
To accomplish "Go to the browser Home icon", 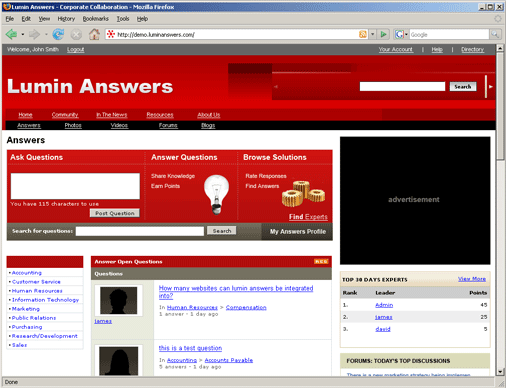I will (94, 34).
